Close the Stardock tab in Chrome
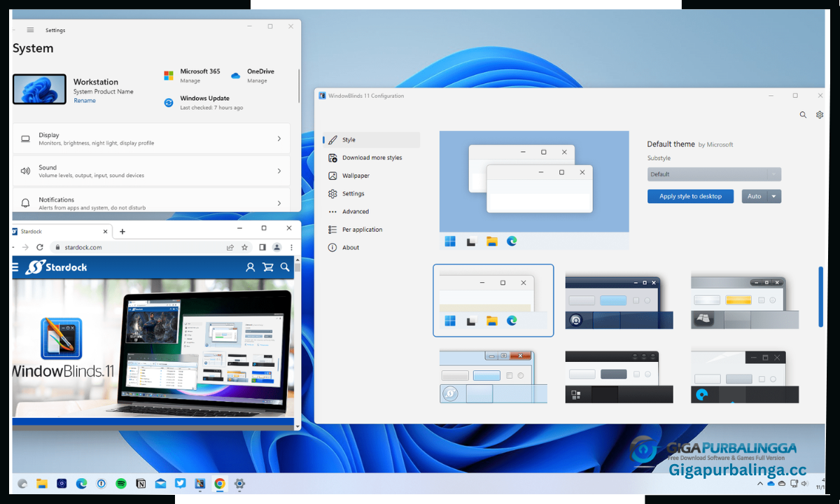 coord(106,231)
